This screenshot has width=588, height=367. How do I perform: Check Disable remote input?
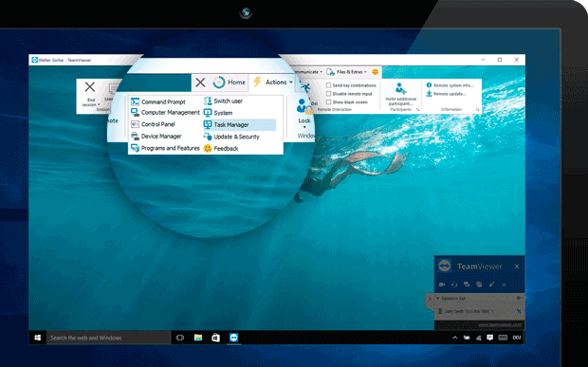(x=328, y=94)
